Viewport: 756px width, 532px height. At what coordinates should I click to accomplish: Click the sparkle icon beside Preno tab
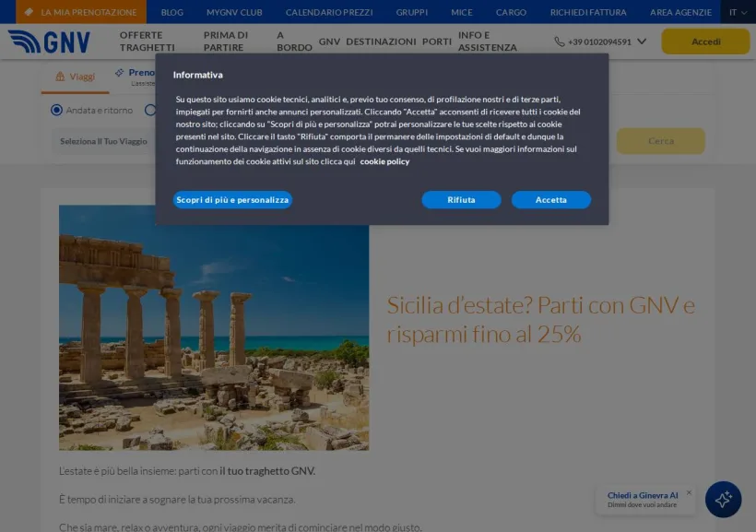tap(119, 73)
